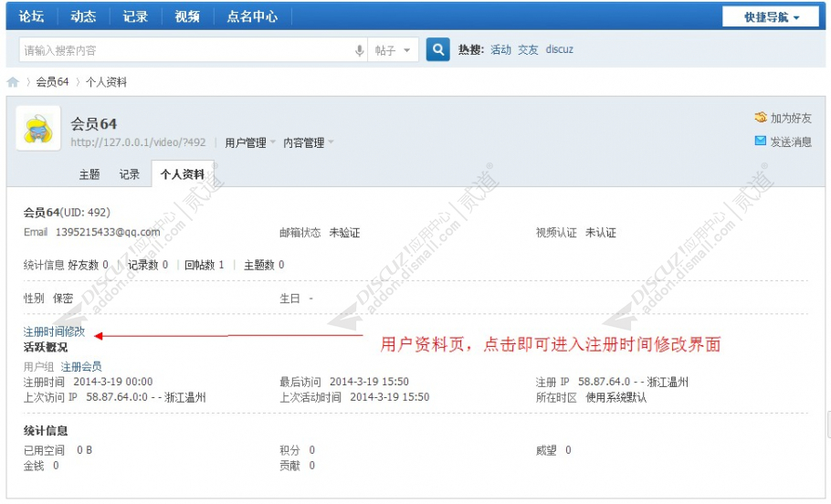This screenshot has width=831, height=504.
Task: Click the 性别 保密 value
Action: click(x=63, y=299)
